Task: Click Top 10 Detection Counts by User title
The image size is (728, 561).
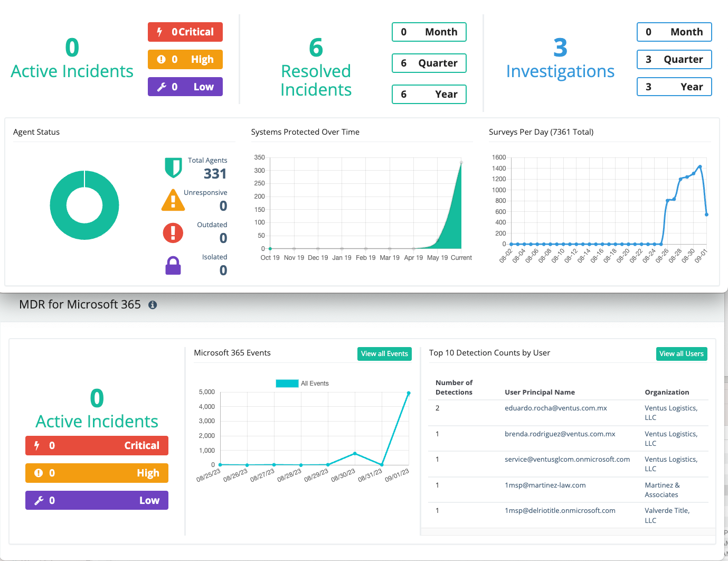Action: (489, 353)
